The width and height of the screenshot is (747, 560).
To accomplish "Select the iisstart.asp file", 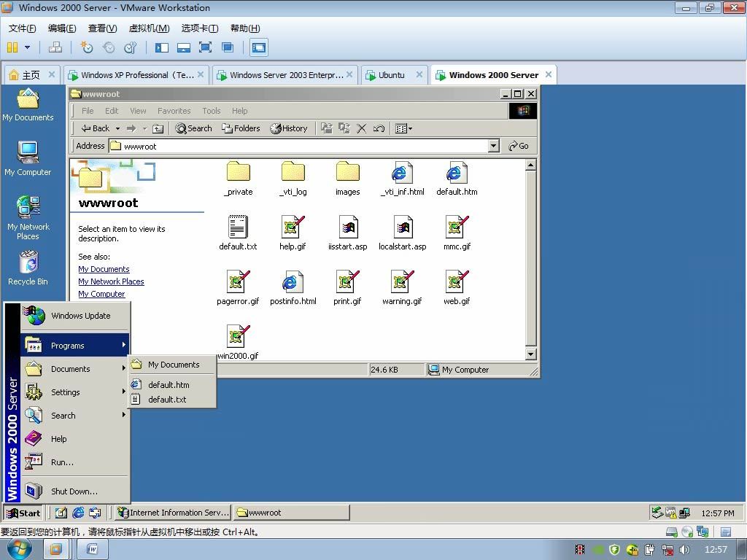I will [348, 233].
